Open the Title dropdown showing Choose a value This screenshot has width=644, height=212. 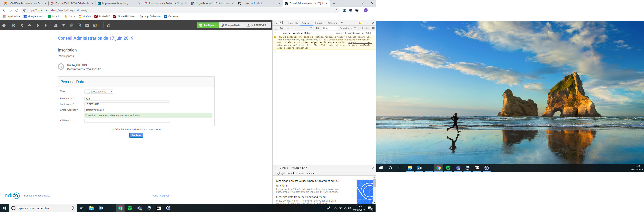point(99,92)
